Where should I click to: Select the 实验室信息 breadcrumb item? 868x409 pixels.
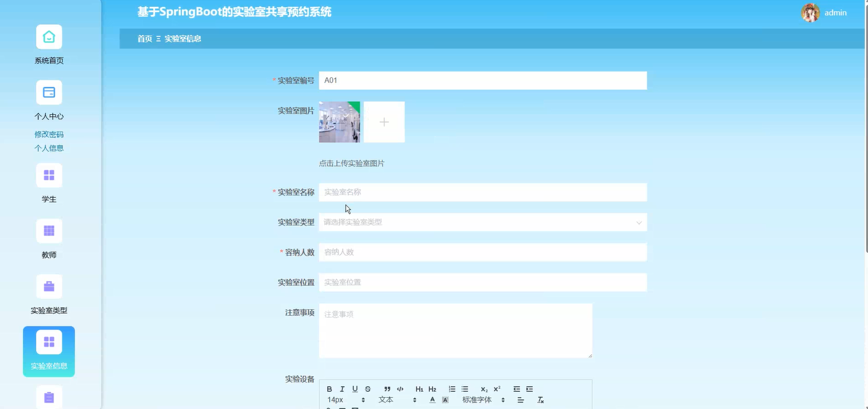182,38
